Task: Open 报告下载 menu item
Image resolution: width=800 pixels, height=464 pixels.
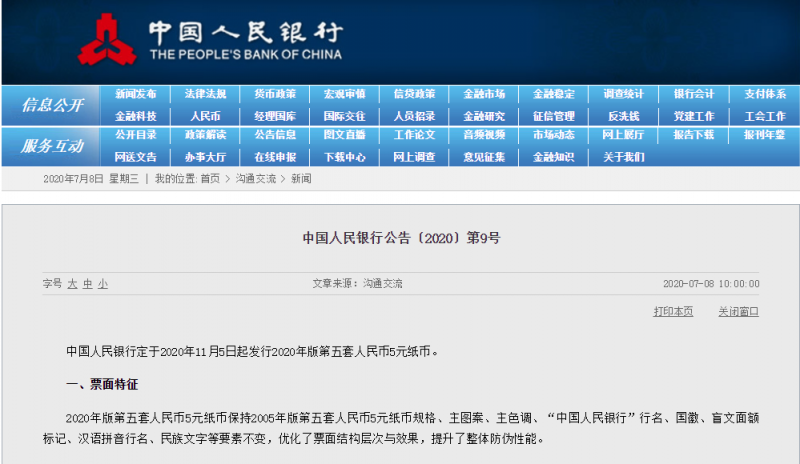Action: tap(693, 135)
